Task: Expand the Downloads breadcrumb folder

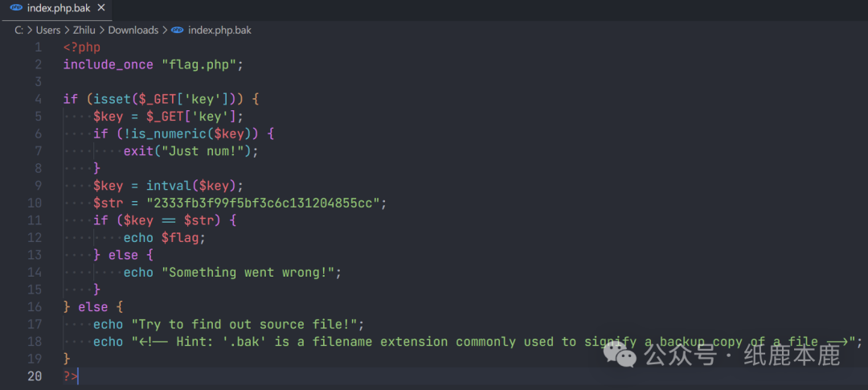Action: coord(133,30)
